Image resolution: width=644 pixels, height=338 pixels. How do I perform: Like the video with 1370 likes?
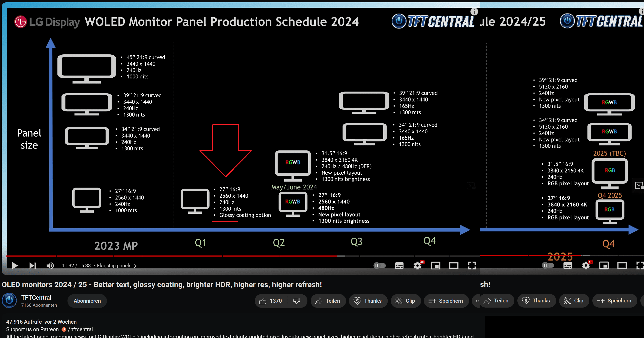[x=271, y=301]
